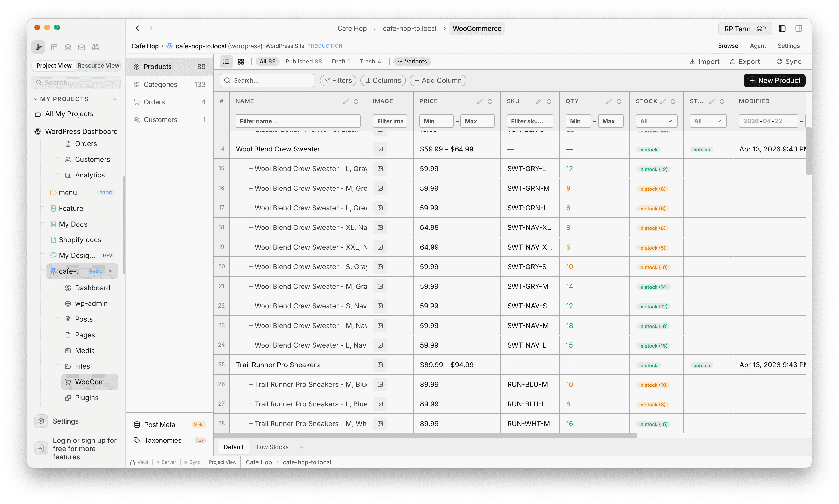The image size is (839, 504).
Task: Toggle the Variants display
Action: (x=412, y=62)
